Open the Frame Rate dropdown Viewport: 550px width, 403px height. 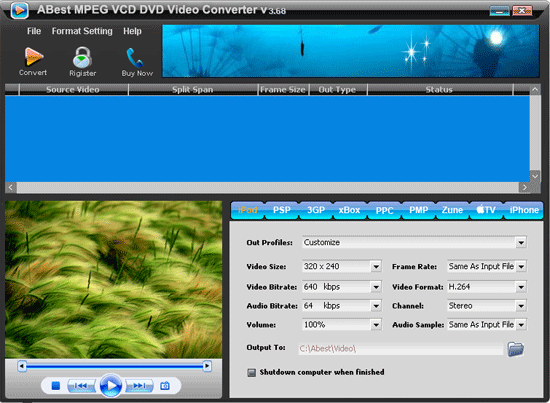pyautogui.click(x=521, y=267)
